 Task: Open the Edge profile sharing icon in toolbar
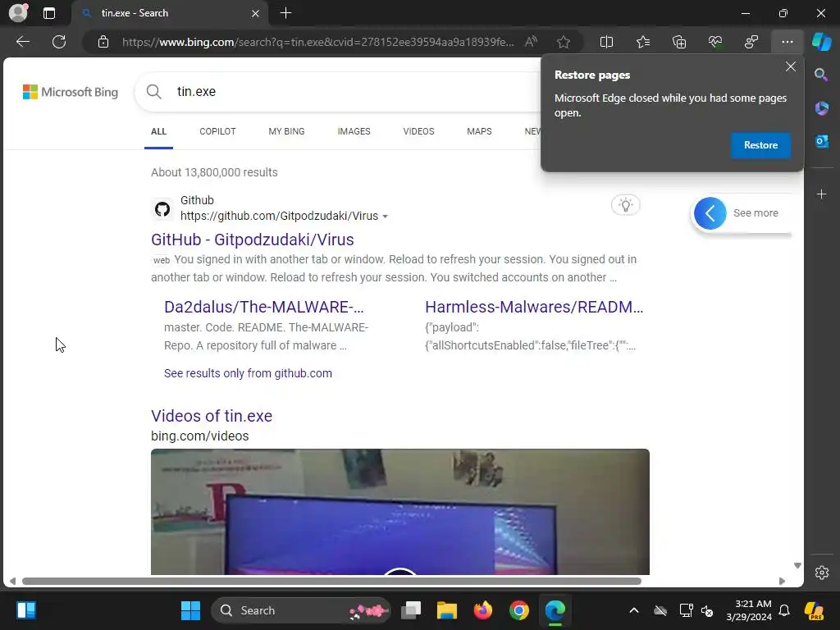tap(751, 42)
